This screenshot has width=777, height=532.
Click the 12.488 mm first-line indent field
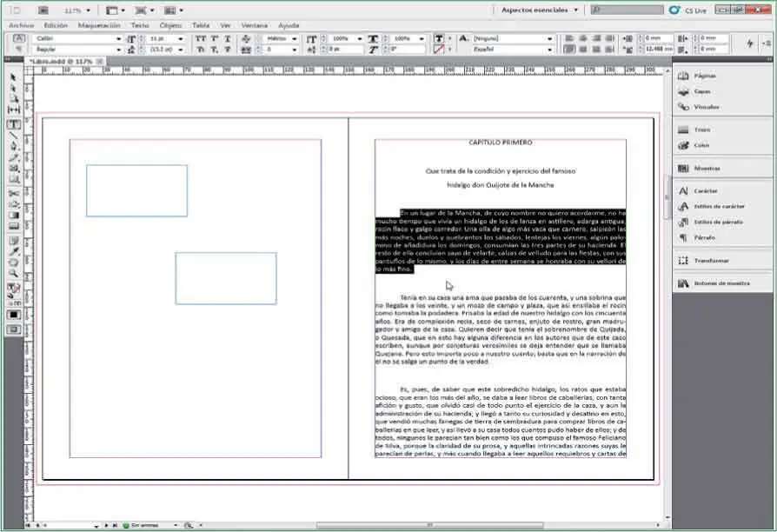[658, 49]
